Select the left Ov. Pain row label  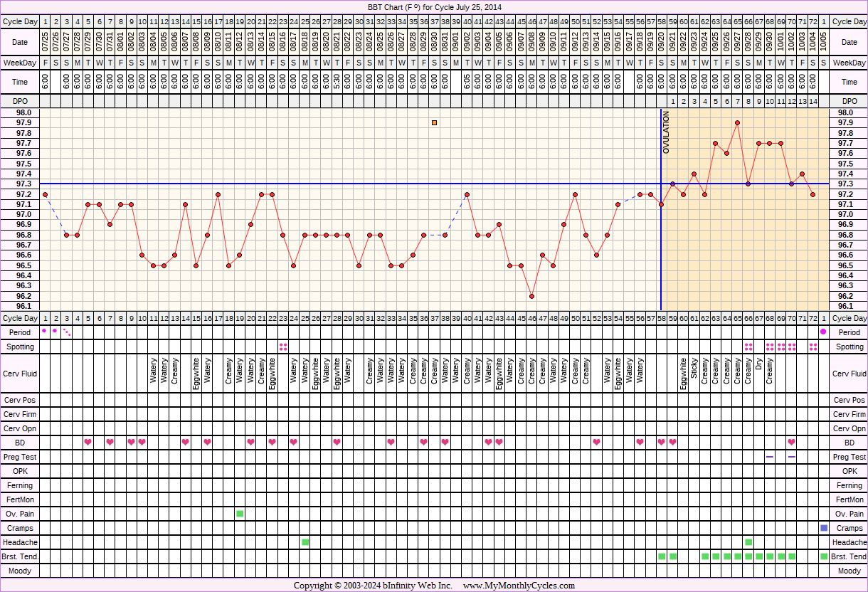21,514
